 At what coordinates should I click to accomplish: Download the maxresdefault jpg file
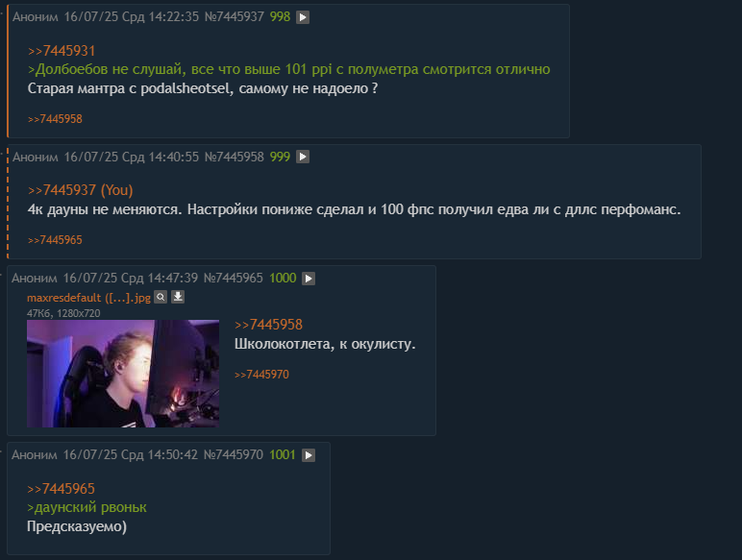tap(178, 297)
